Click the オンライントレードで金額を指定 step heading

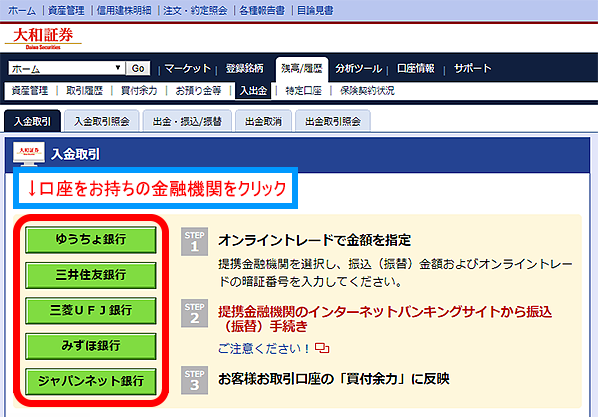point(314,240)
